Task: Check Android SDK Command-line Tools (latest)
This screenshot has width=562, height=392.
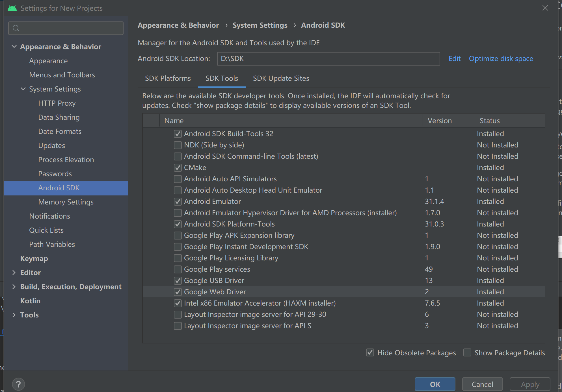Action: [x=178, y=156]
